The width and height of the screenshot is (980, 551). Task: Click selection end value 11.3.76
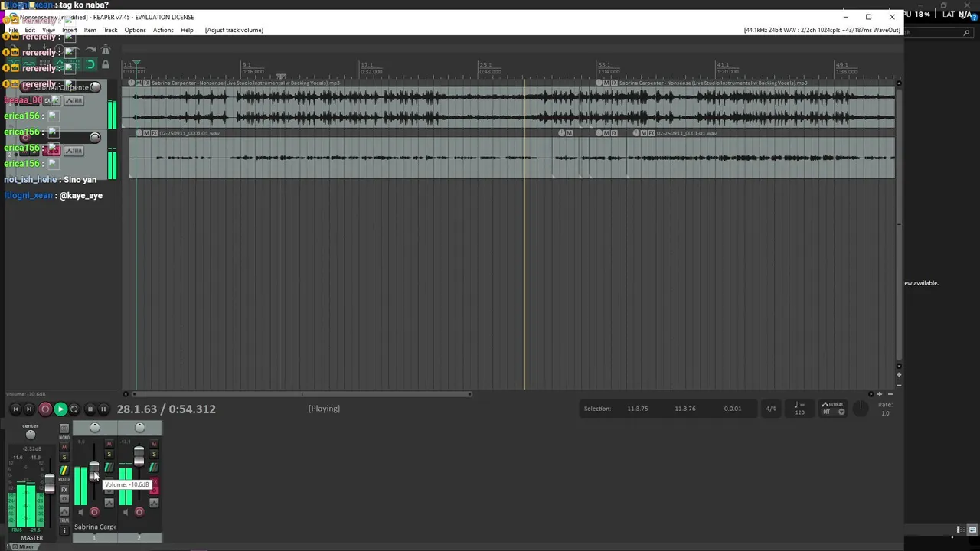pos(685,409)
